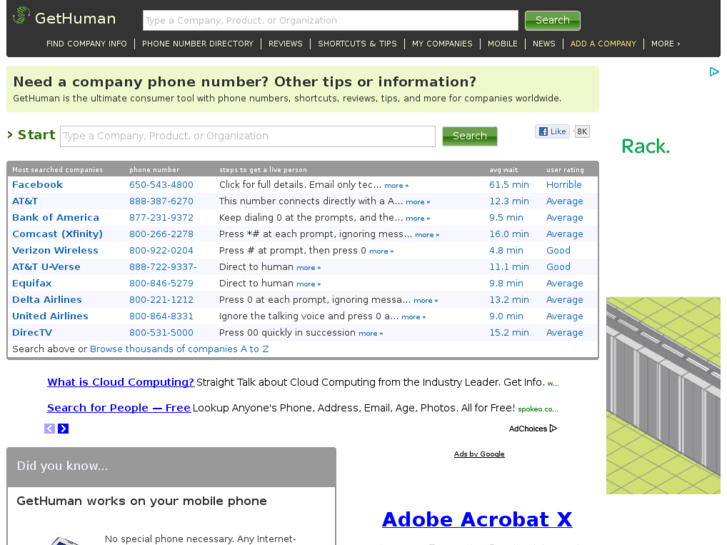Open the Delta Airlines link
Screen dimensions: 727x545
click(x=47, y=300)
